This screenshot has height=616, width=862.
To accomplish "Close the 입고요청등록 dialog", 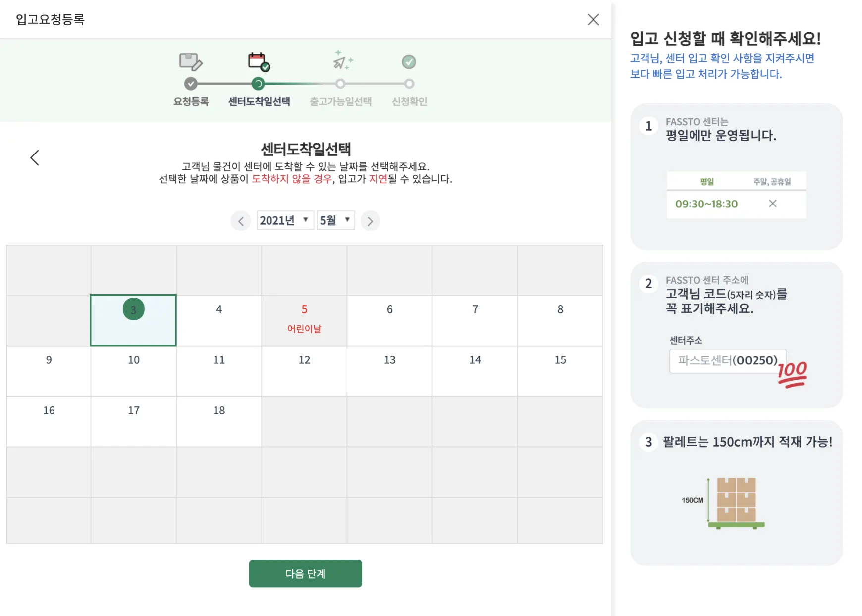I will pyautogui.click(x=593, y=20).
